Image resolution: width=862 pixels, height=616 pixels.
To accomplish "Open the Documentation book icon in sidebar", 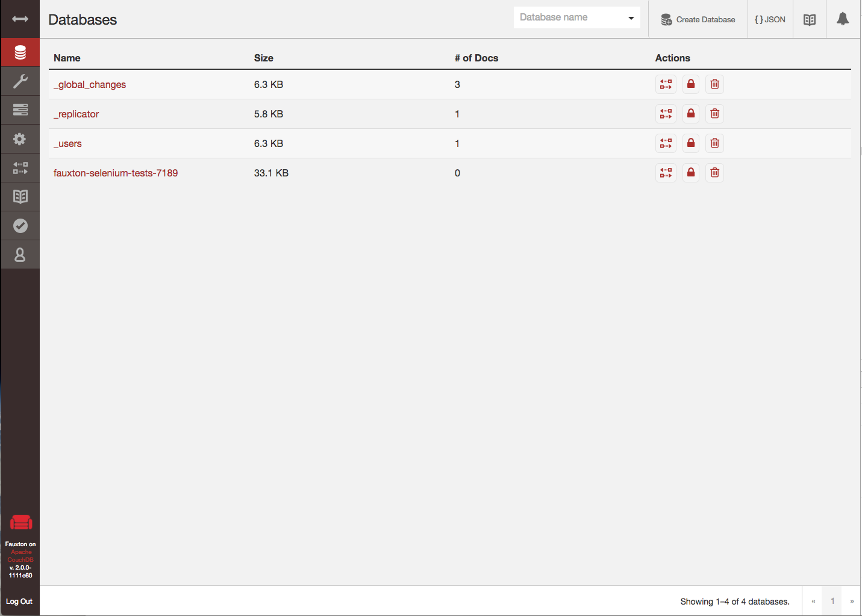I will tap(20, 196).
